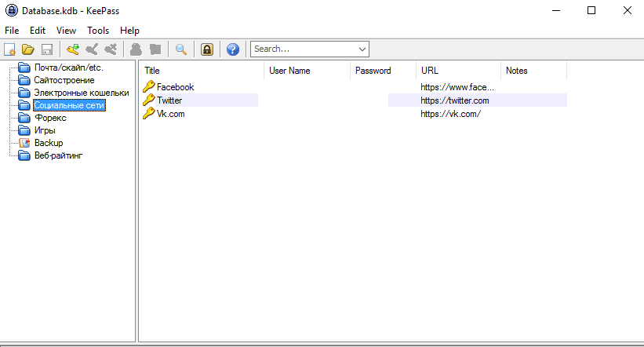Lock the workspace with the padlock icon
Image resolution: width=644 pixels, height=347 pixels.
point(207,49)
